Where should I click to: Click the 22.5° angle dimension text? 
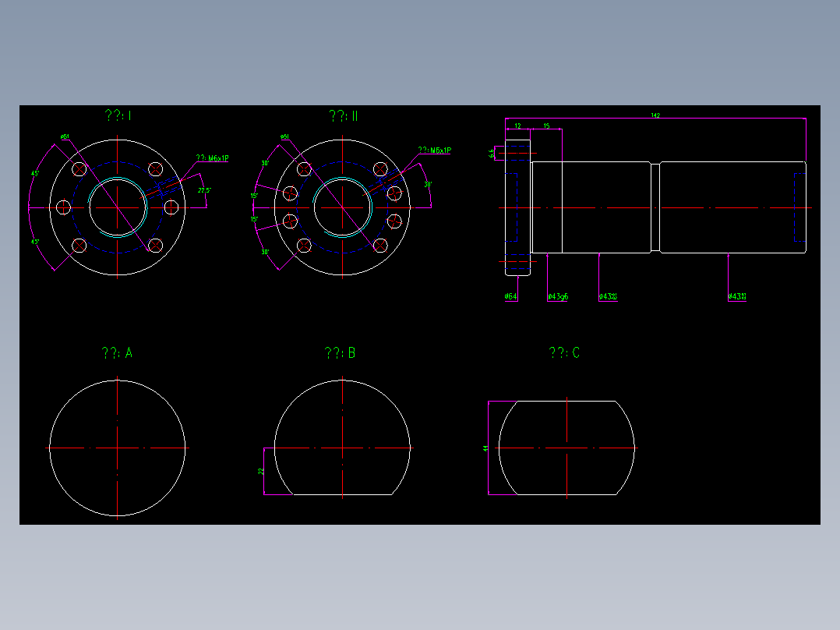[204, 190]
